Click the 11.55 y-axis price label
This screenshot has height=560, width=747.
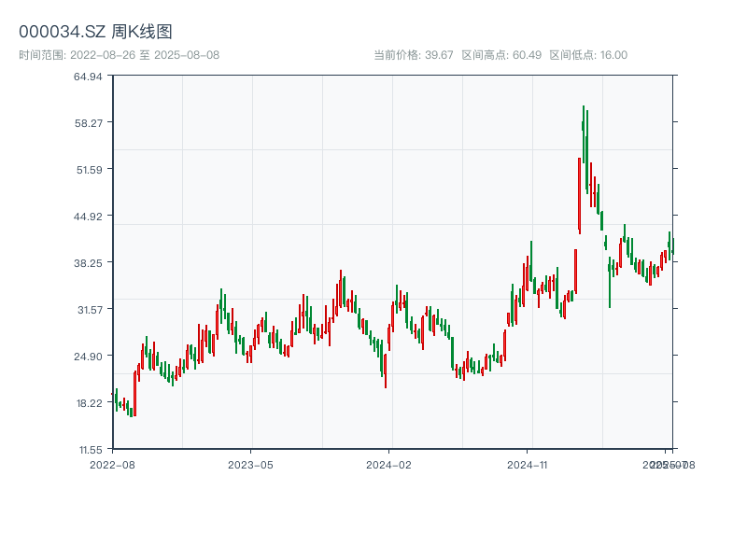click(88, 449)
